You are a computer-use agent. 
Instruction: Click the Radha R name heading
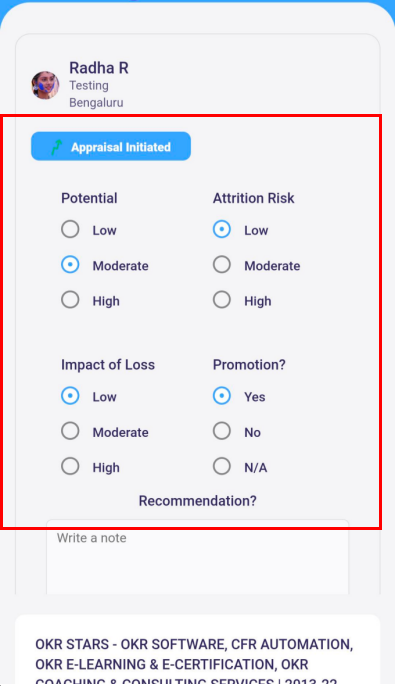coord(99,68)
